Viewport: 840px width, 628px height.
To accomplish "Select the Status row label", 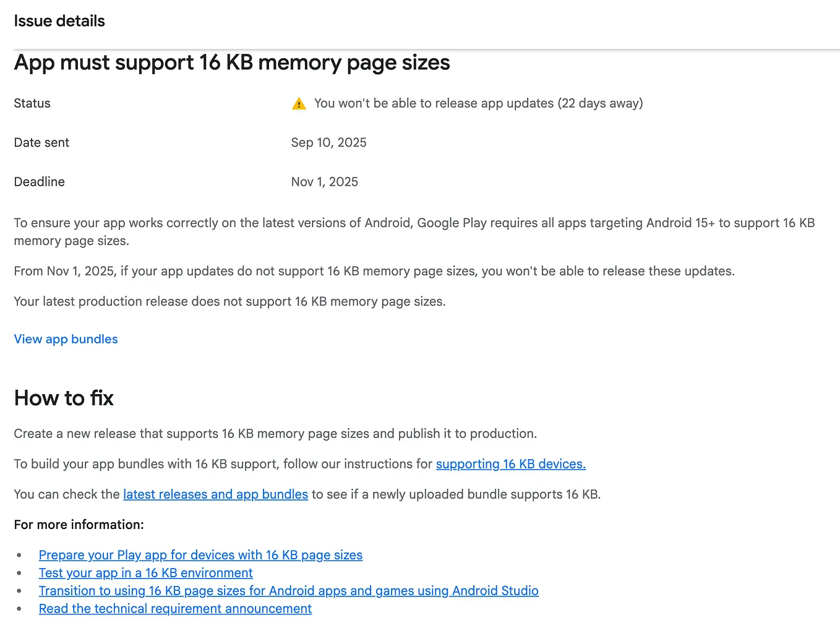I will pyautogui.click(x=32, y=103).
